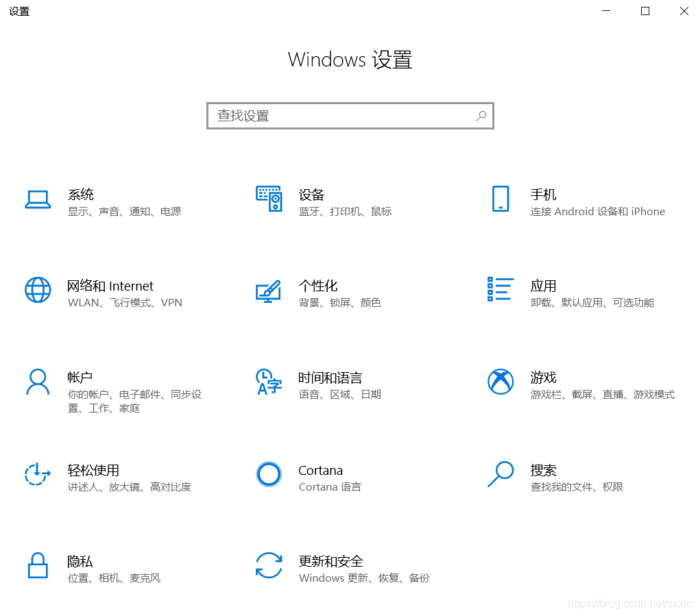Screen dimensions: 698x616
Task: Open the 网络和 Internet title
Action: point(110,286)
